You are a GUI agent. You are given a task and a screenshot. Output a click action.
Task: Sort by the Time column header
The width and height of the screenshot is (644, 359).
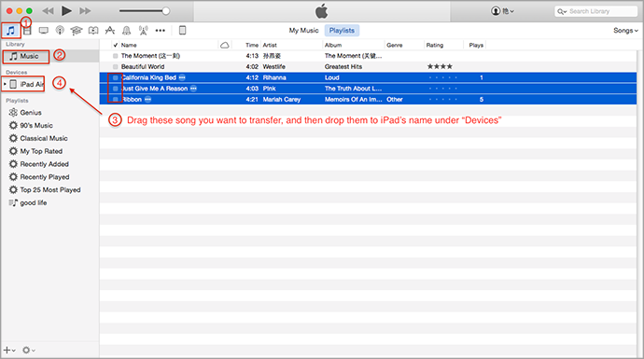pos(252,45)
